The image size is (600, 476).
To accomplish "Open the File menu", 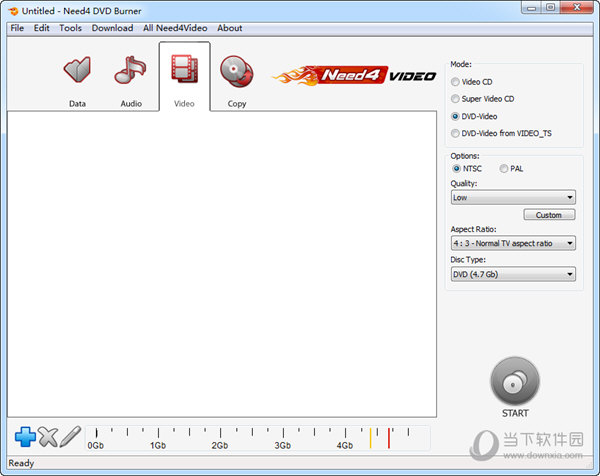I will pos(17,28).
